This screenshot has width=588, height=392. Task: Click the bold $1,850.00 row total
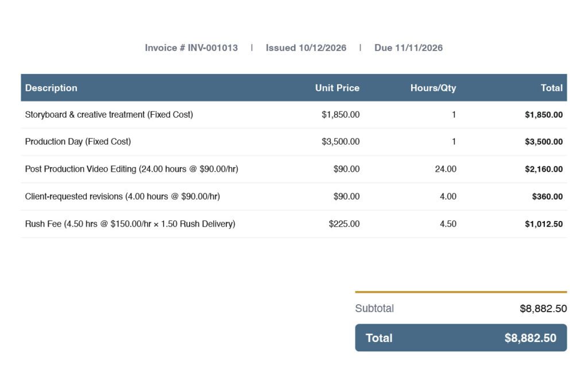(x=544, y=115)
